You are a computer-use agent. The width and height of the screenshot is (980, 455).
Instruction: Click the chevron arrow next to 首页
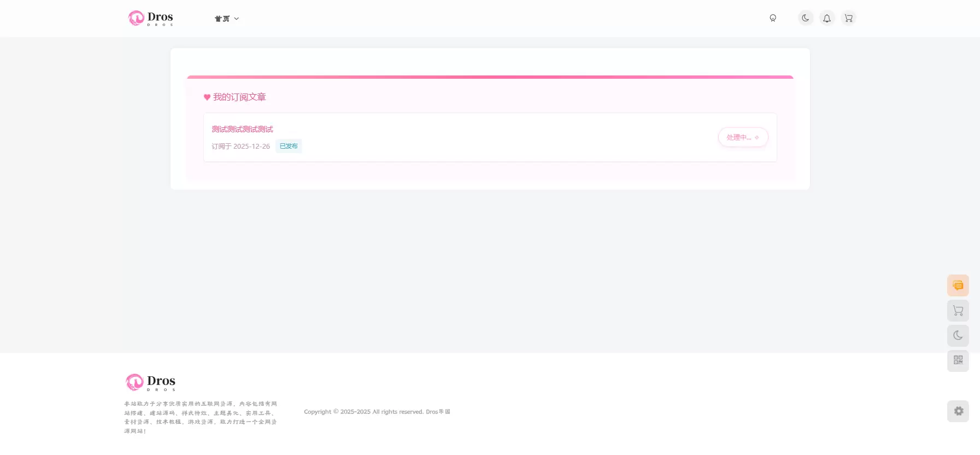pos(237,19)
